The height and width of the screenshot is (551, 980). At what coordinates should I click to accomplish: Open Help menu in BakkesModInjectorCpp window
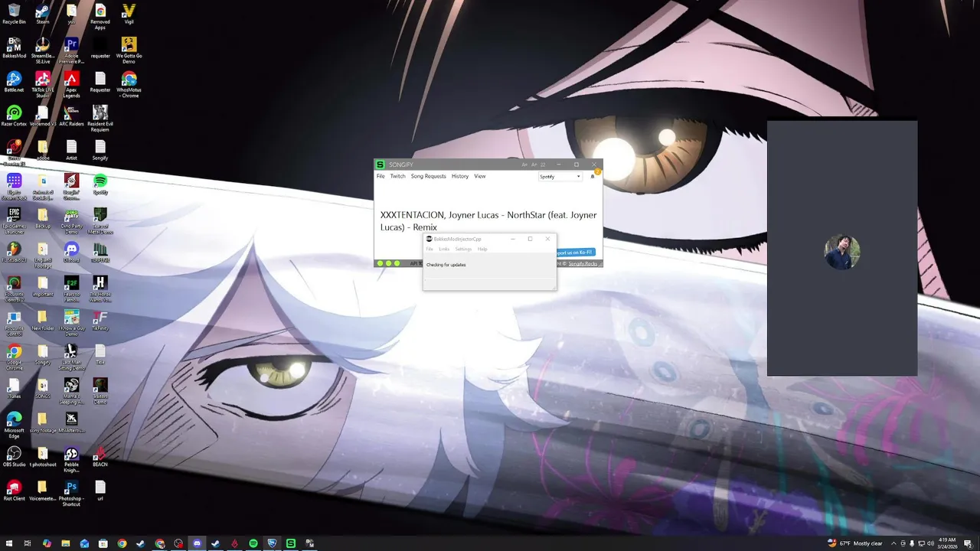482,249
